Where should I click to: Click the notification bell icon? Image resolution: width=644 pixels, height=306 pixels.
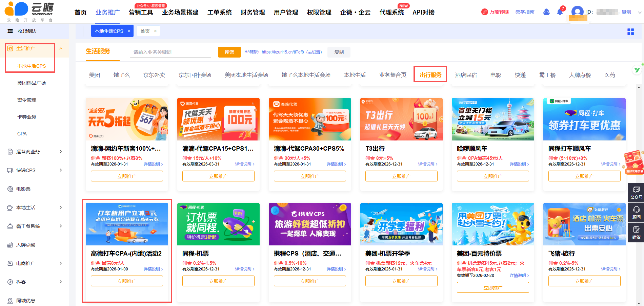(x=560, y=12)
